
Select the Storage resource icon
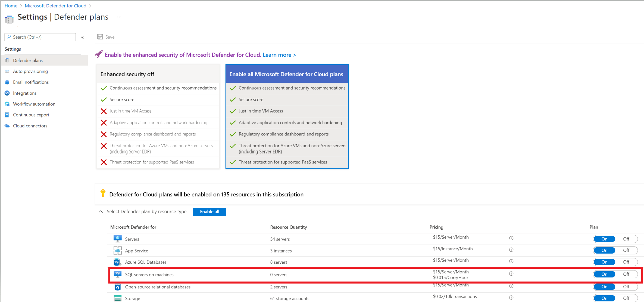(118, 298)
